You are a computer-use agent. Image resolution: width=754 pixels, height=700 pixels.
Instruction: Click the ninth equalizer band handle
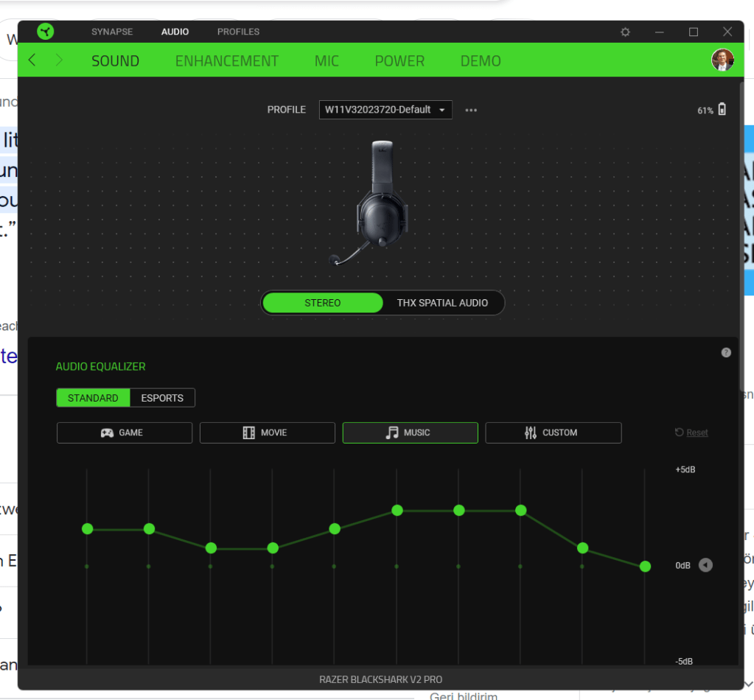(583, 547)
